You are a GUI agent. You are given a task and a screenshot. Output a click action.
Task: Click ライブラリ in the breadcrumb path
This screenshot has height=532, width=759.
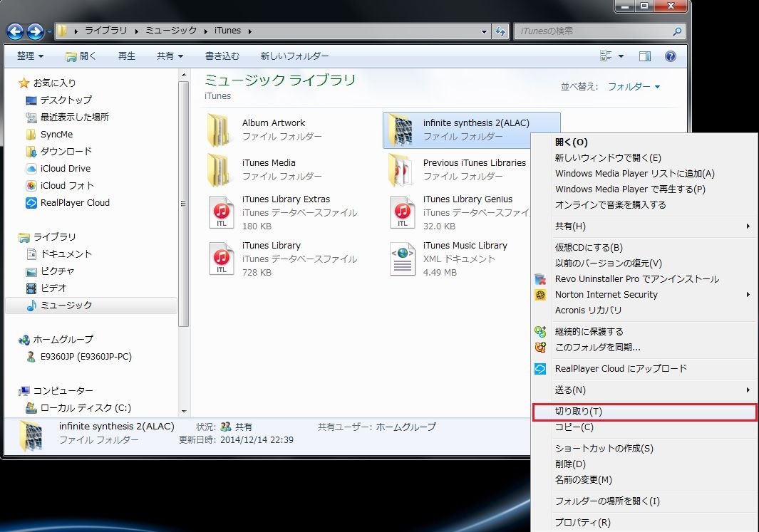pos(106,31)
